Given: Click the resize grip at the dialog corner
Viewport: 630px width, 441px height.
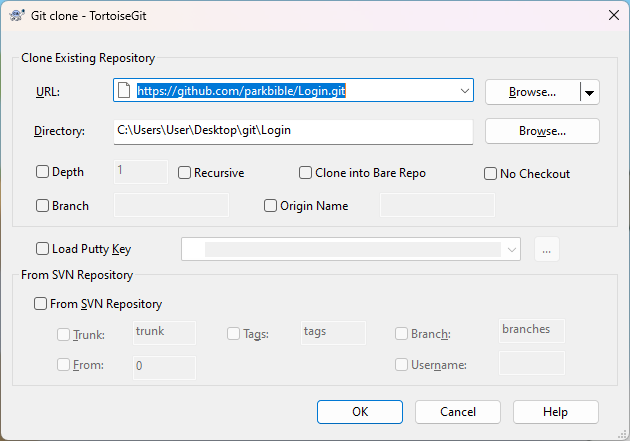Looking at the screenshot, I should coord(622,434).
